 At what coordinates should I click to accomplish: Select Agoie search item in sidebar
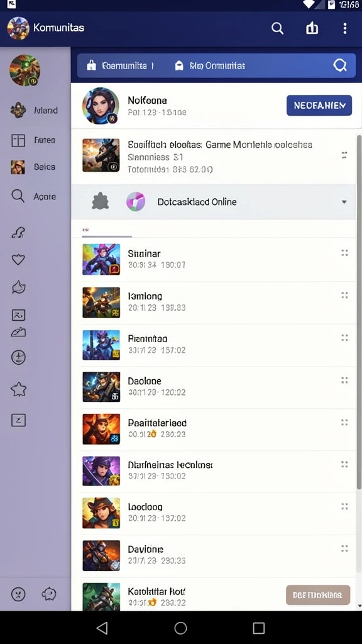point(34,196)
